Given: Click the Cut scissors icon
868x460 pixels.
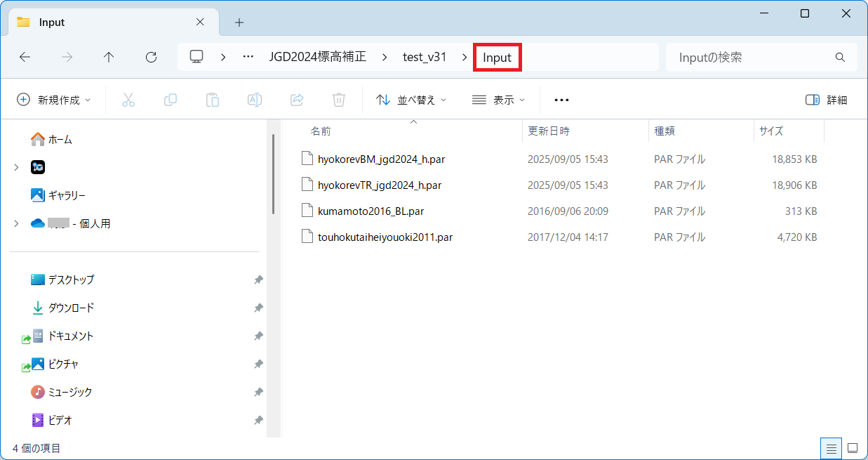Looking at the screenshot, I should [x=128, y=100].
